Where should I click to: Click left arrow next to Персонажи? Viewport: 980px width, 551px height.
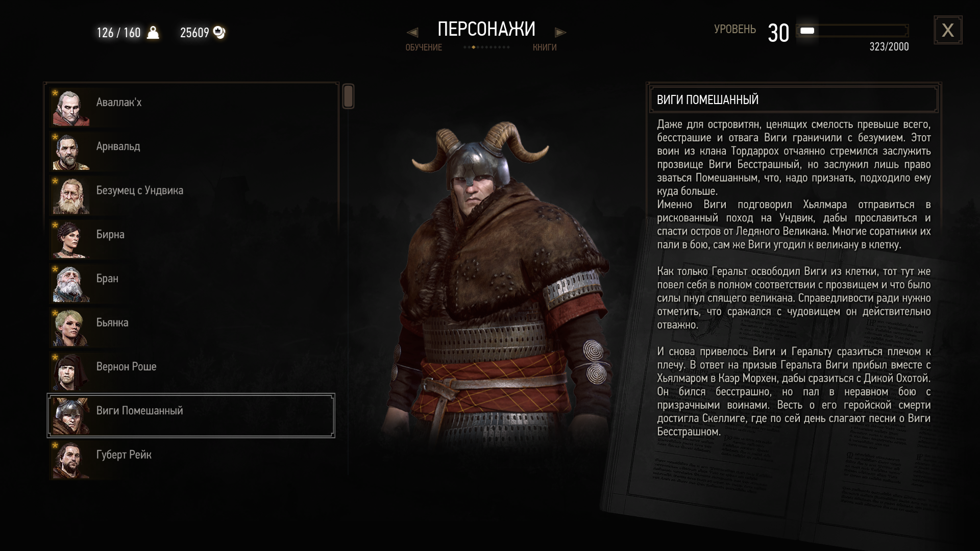pyautogui.click(x=412, y=33)
